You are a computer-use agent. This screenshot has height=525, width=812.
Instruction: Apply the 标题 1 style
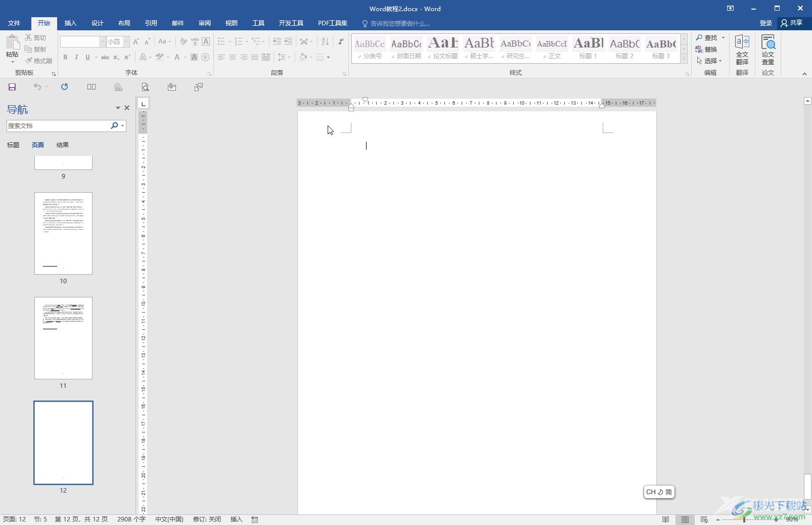[x=588, y=48]
